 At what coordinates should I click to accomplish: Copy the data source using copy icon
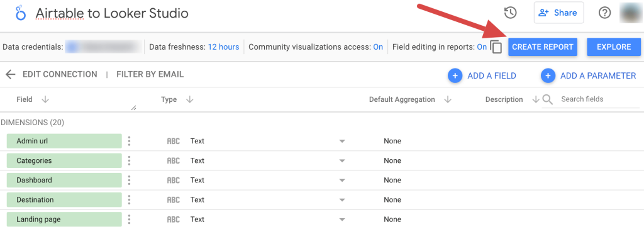pos(497,47)
